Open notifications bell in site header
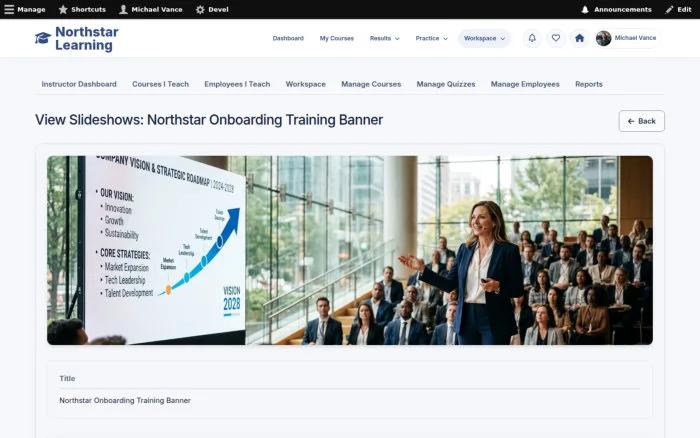The image size is (700, 438). tap(532, 38)
